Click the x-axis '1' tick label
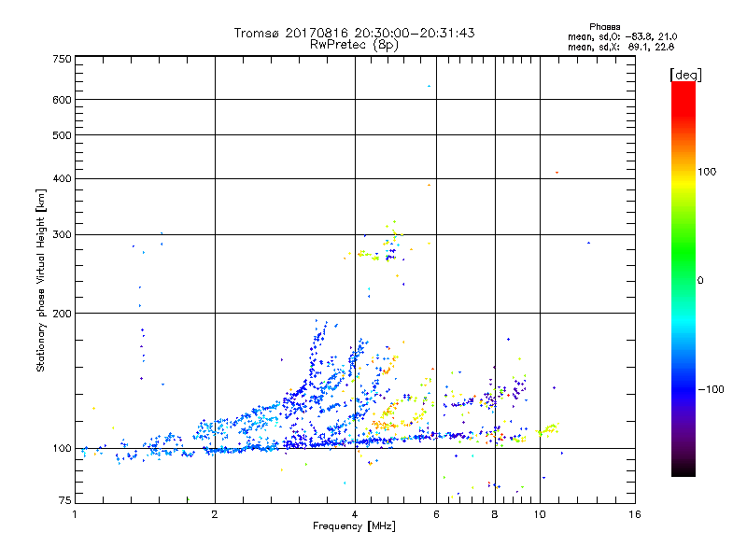The height and width of the screenshot is (560, 747). click(75, 514)
